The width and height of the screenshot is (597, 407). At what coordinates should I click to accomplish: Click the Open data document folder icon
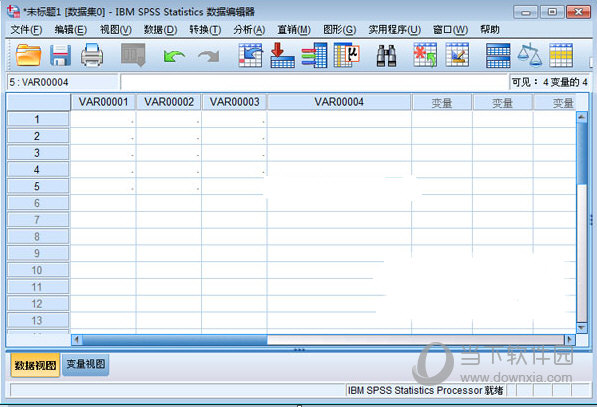(x=28, y=55)
